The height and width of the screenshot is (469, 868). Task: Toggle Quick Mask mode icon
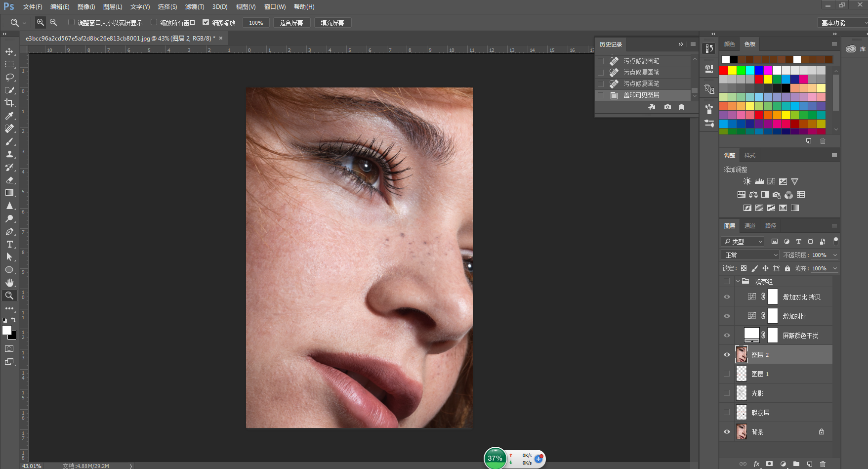point(9,348)
